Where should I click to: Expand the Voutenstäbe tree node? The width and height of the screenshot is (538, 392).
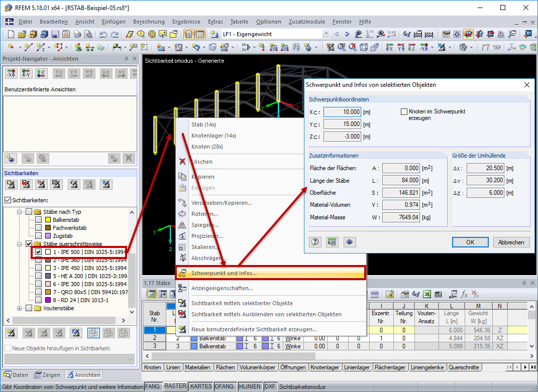point(20,308)
